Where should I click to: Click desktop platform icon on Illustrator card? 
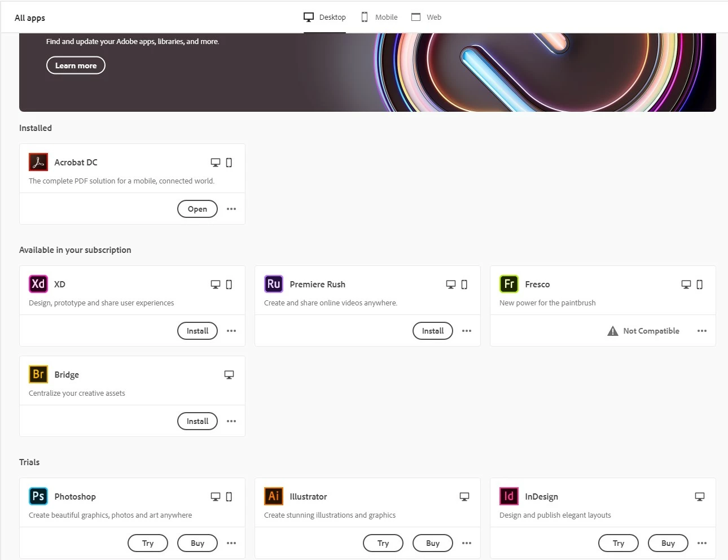464,497
